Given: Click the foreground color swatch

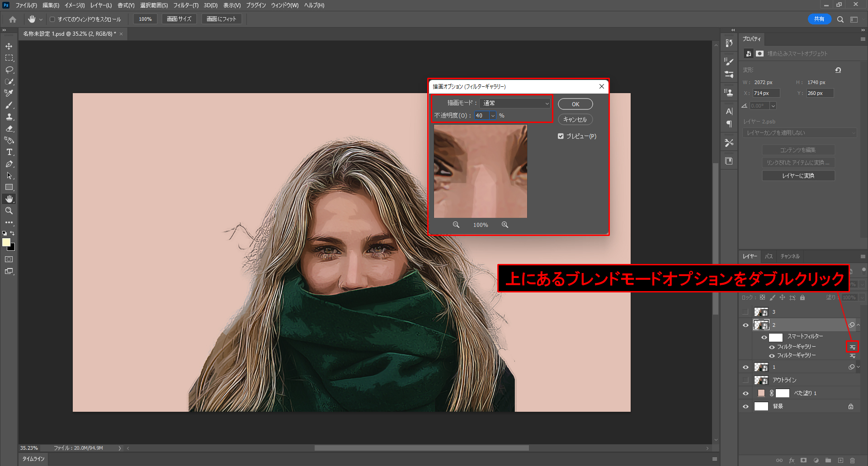Looking at the screenshot, I should (6, 243).
